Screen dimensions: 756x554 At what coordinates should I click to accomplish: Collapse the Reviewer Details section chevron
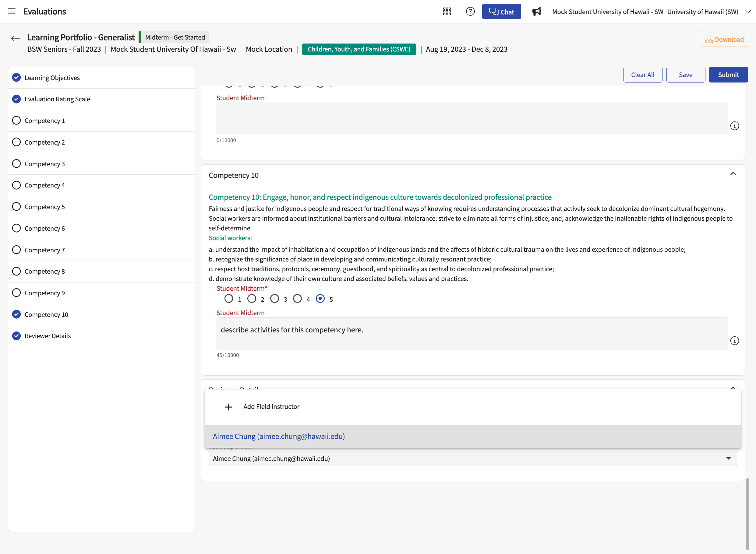coord(733,388)
